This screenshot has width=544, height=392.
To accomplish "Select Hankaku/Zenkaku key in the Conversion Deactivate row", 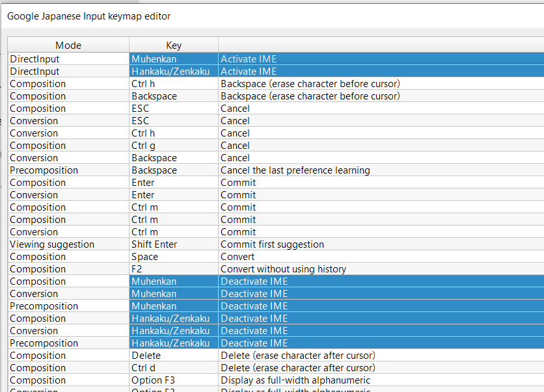I will pos(174,331).
